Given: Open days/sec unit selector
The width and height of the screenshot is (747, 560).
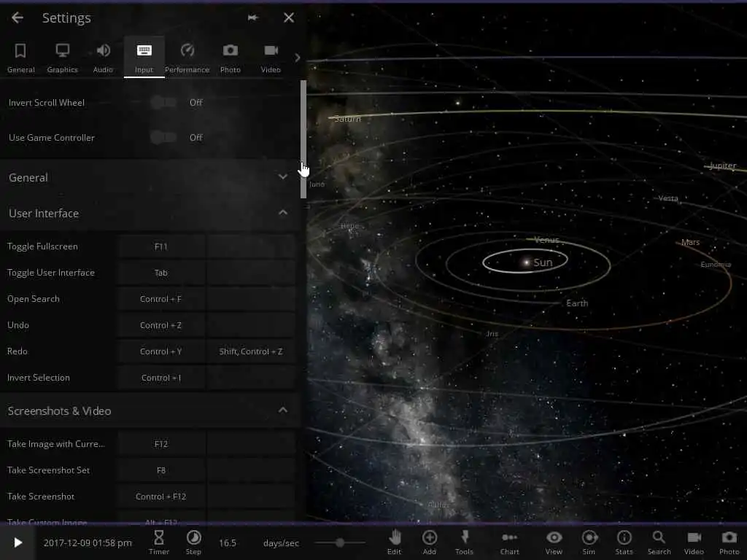Looking at the screenshot, I should point(281,542).
